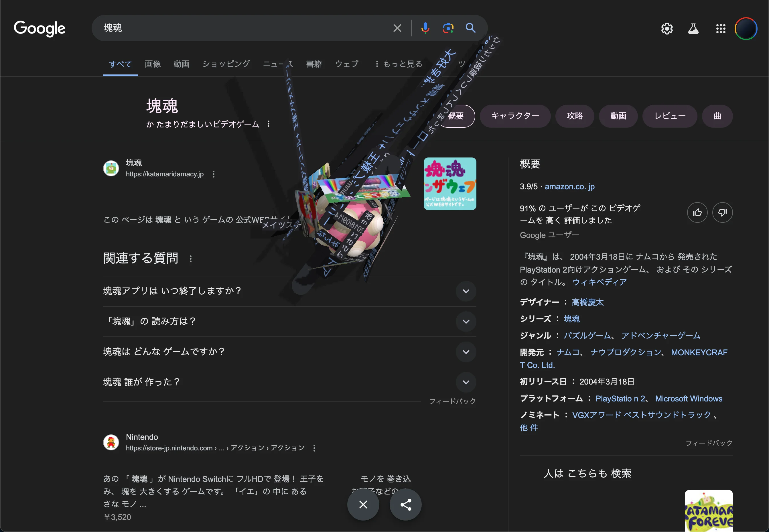Screen dimensions: 769x532
Task: Open the ナムコ developer link
Action: [x=568, y=352]
